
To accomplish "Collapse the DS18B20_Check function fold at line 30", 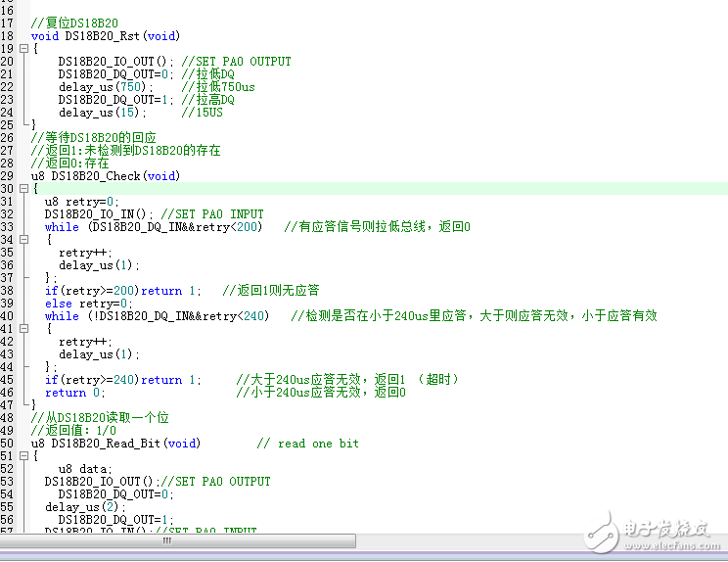I will pos(23,189).
